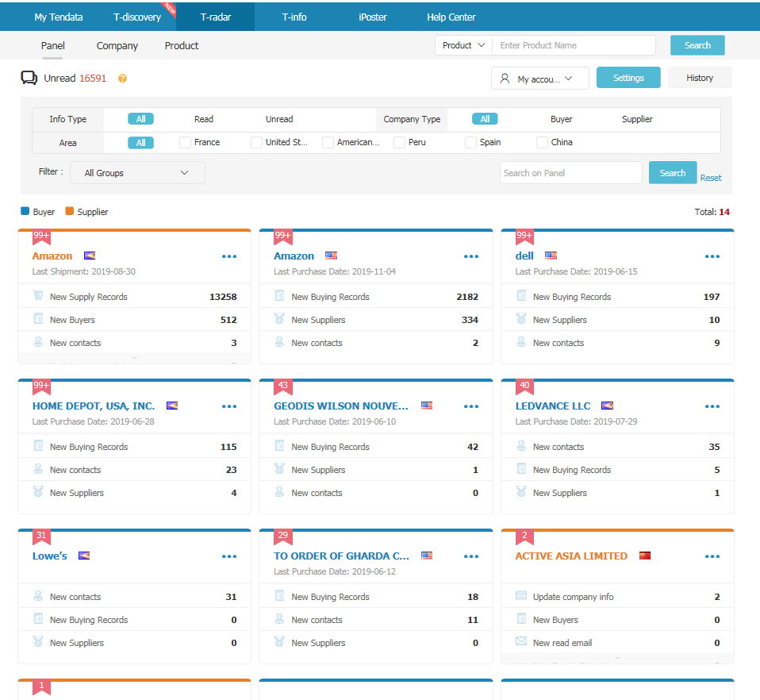Tick the Peru area checkbox
Screen dimensions: 760x700
click(399, 143)
